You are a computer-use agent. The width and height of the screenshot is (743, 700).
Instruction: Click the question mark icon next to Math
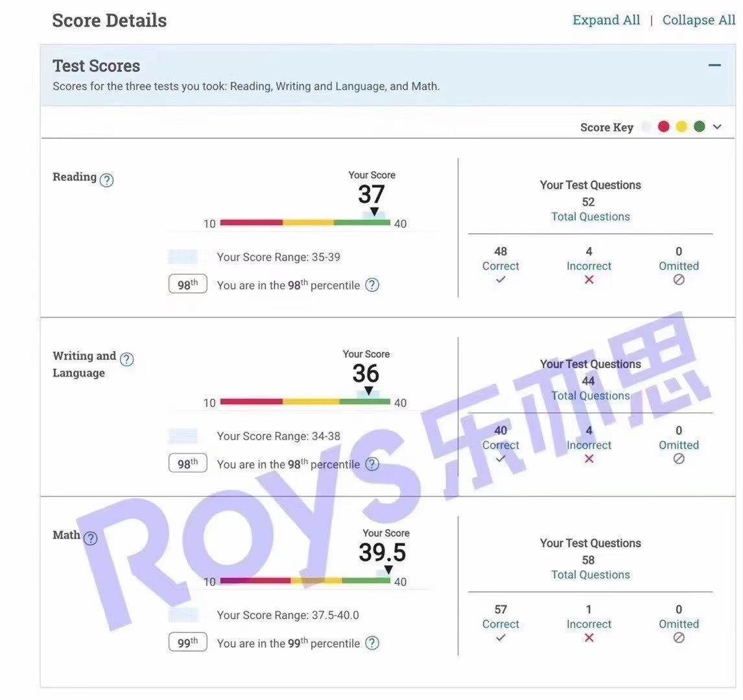(x=91, y=538)
